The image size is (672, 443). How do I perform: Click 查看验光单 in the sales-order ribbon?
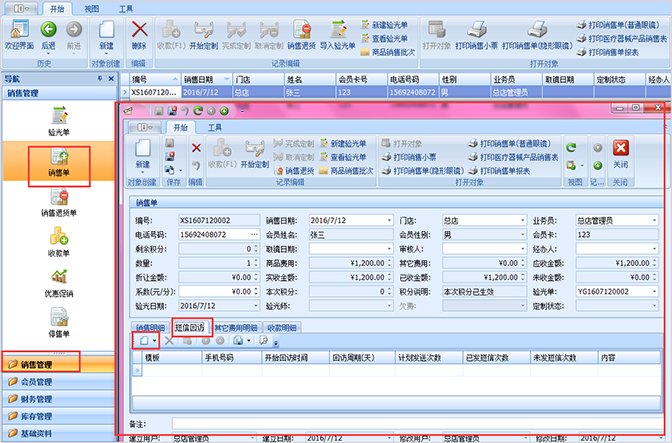(343, 157)
